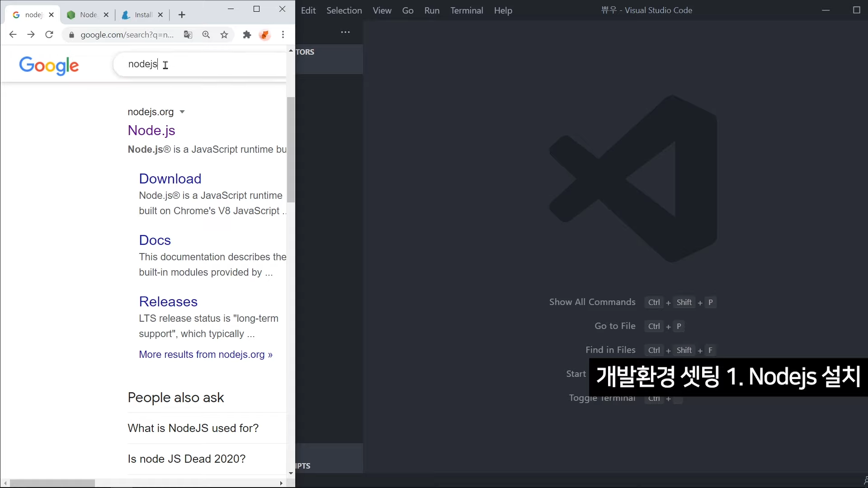Open the Terminal menu in VS Code

[x=467, y=10]
